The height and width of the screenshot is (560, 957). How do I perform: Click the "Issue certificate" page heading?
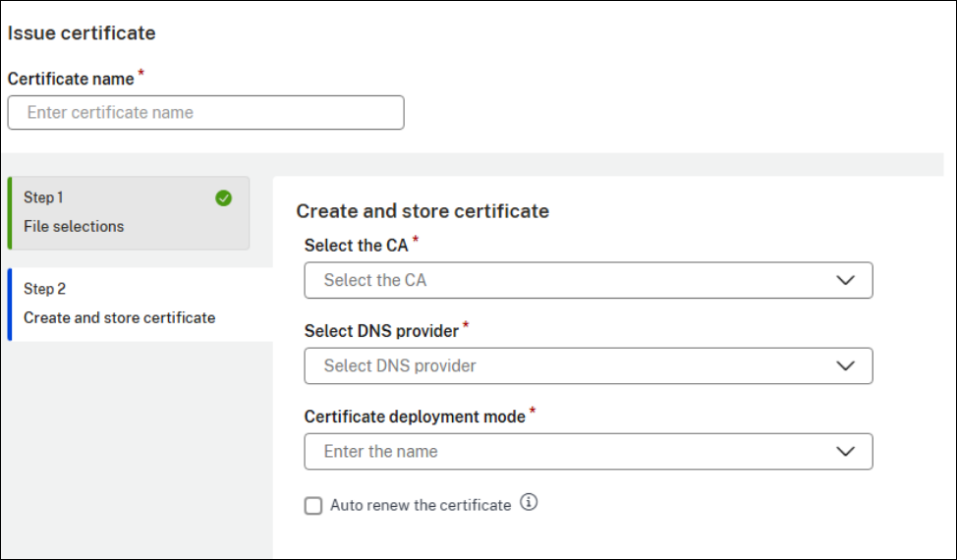[x=82, y=32]
